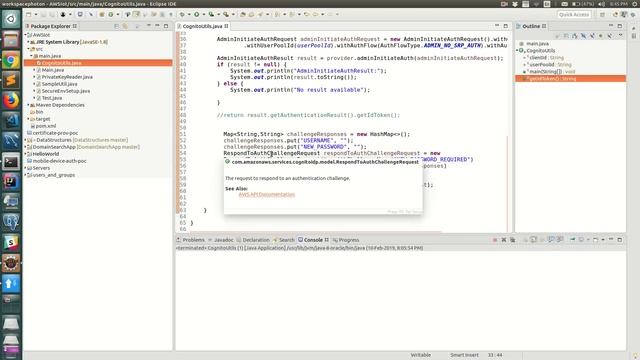The height and width of the screenshot is (360, 640).
Task: Click the Run with coverage toolbar icon
Action: (211, 15)
